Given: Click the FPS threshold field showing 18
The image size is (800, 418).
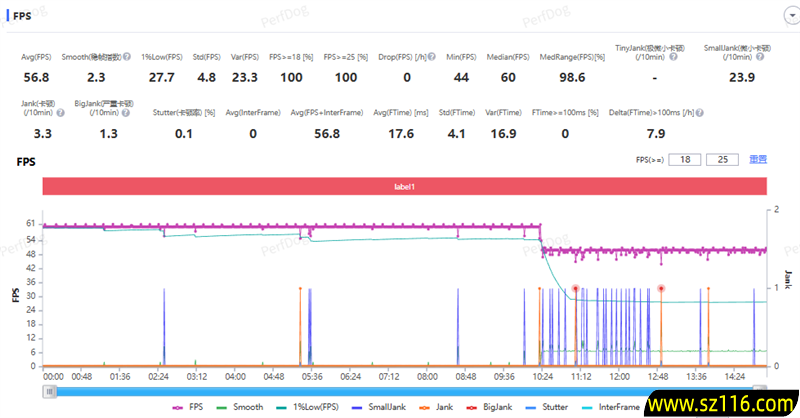Looking at the screenshot, I should coord(685,159).
